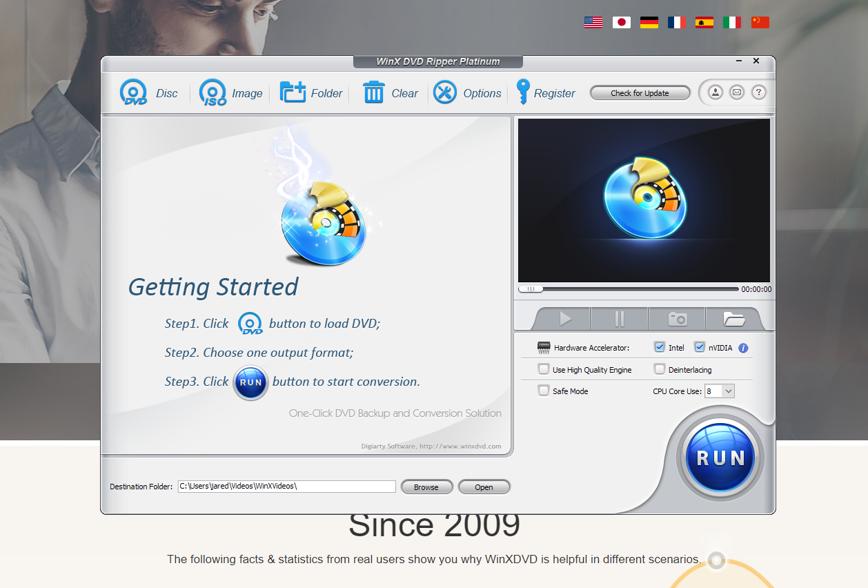Click the Check for Update button
868x588 pixels.
(640, 92)
